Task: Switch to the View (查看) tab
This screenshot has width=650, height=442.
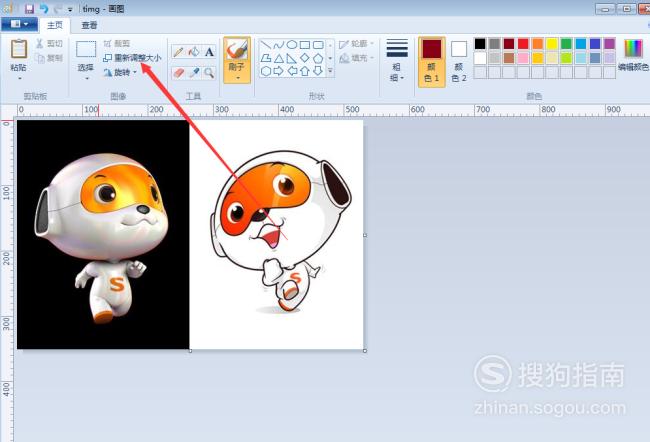Action: point(89,25)
